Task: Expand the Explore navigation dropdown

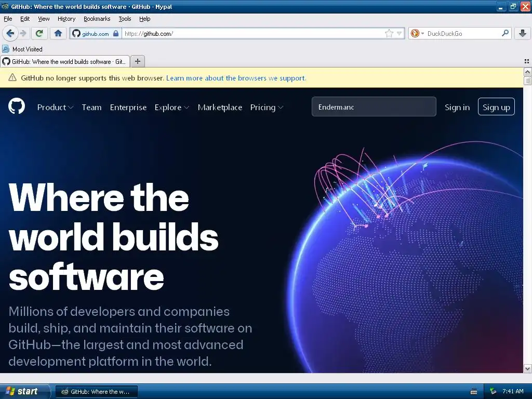Action: (x=172, y=107)
